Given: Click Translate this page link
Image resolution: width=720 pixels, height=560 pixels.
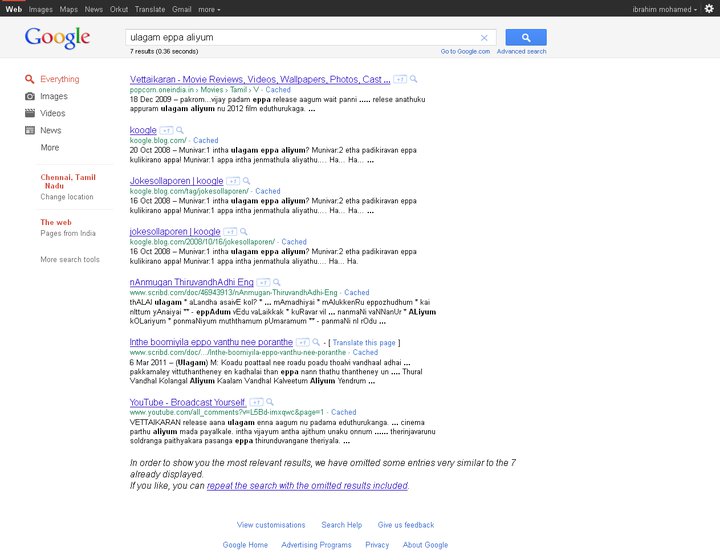Looking at the screenshot, I should click(x=364, y=342).
